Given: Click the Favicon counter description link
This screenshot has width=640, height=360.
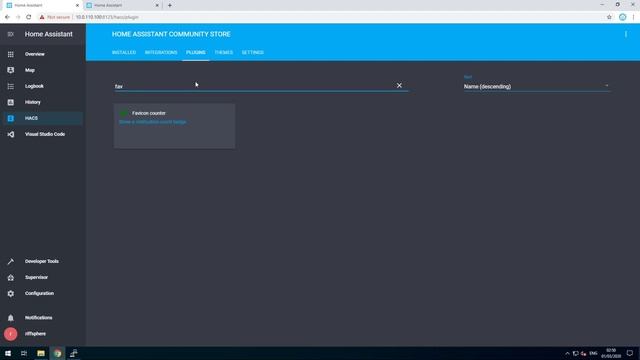Looking at the screenshot, I should [x=153, y=122].
